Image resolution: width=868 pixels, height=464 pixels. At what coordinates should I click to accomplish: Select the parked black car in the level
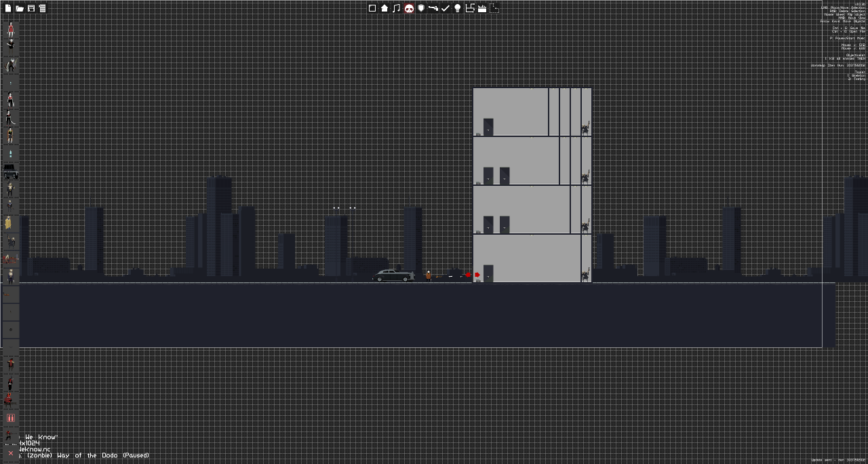393,275
